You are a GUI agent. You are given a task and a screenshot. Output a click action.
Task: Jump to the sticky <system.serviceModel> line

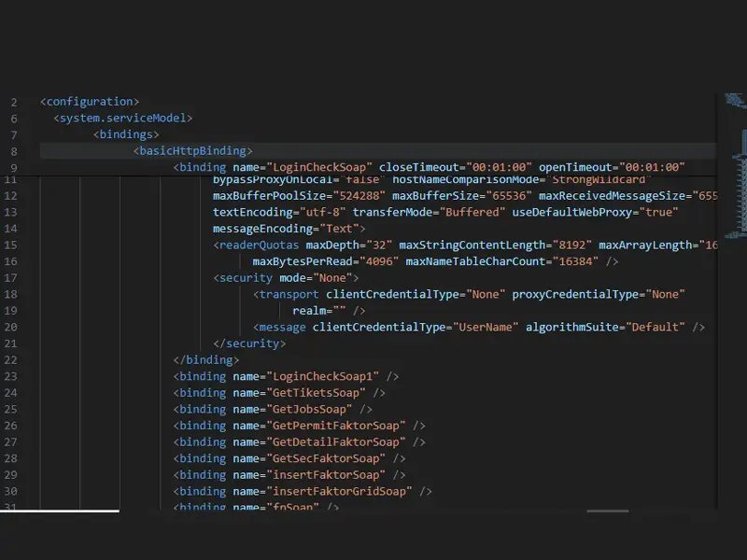pyautogui.click(x=123, y=119)
